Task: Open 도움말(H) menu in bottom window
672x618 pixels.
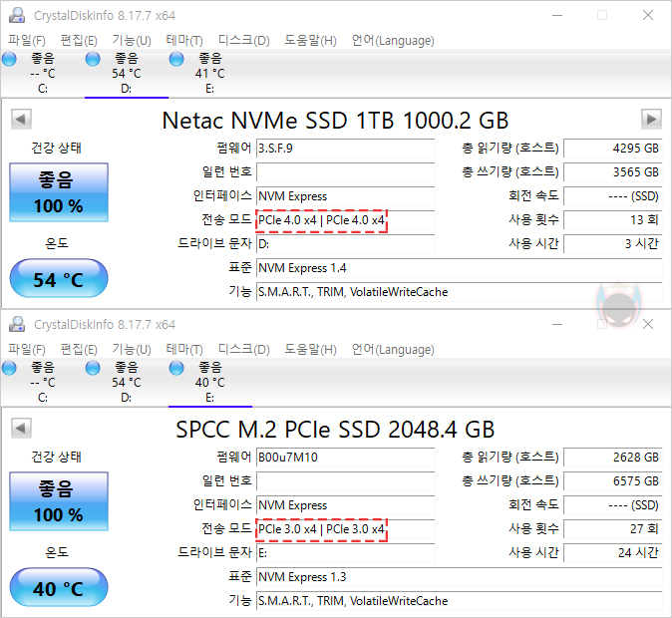Action: tap(311, 349)
